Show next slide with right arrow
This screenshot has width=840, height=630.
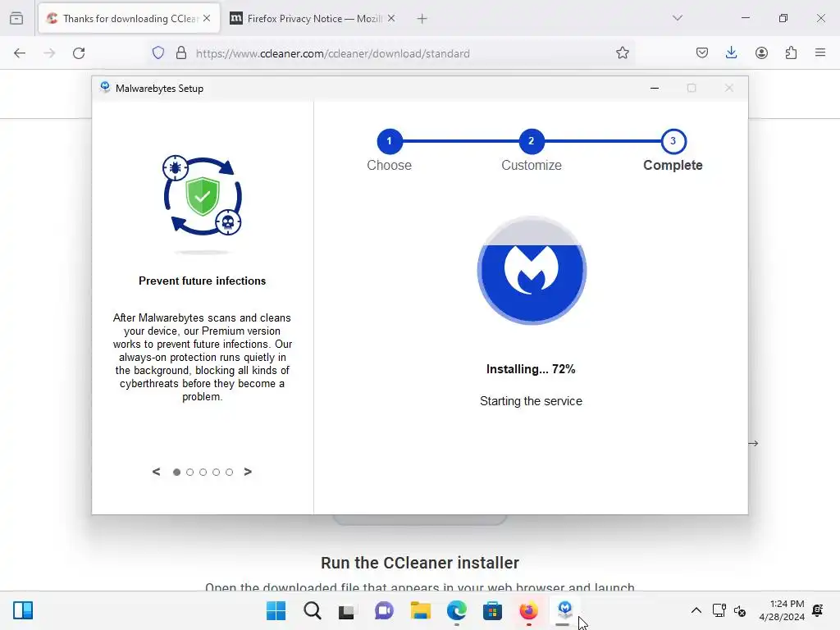[248, 472]
